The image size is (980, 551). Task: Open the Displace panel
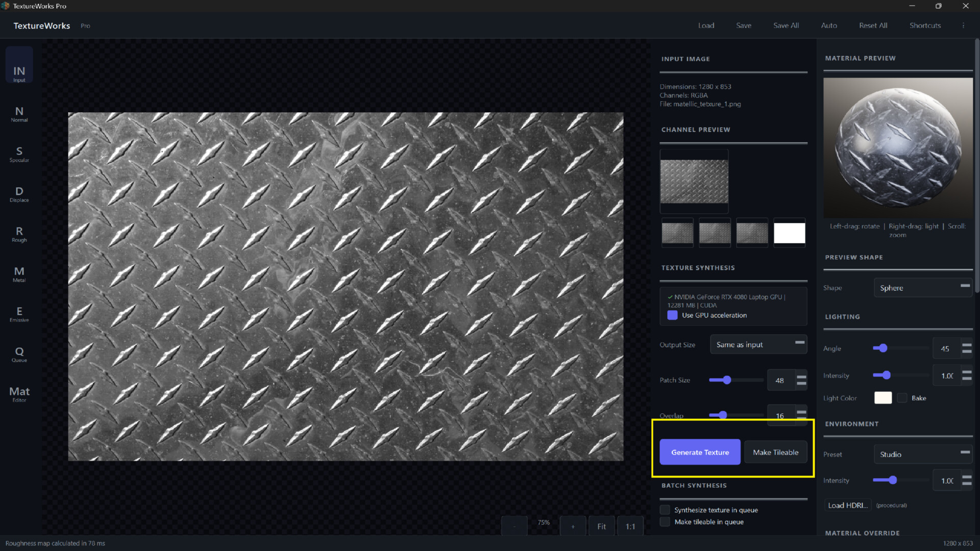pyautogui.click(x=19, y=194)
